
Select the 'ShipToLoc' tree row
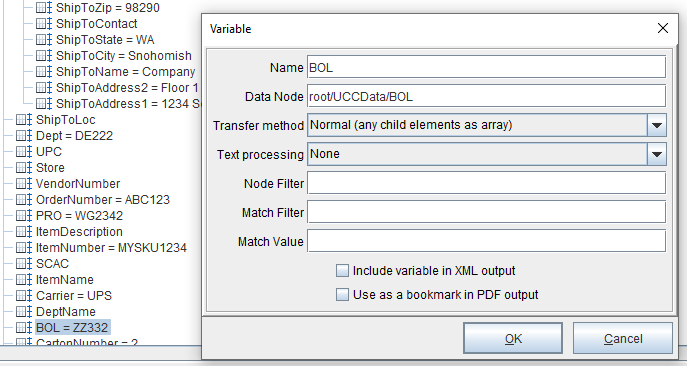(x=65, y=120)
